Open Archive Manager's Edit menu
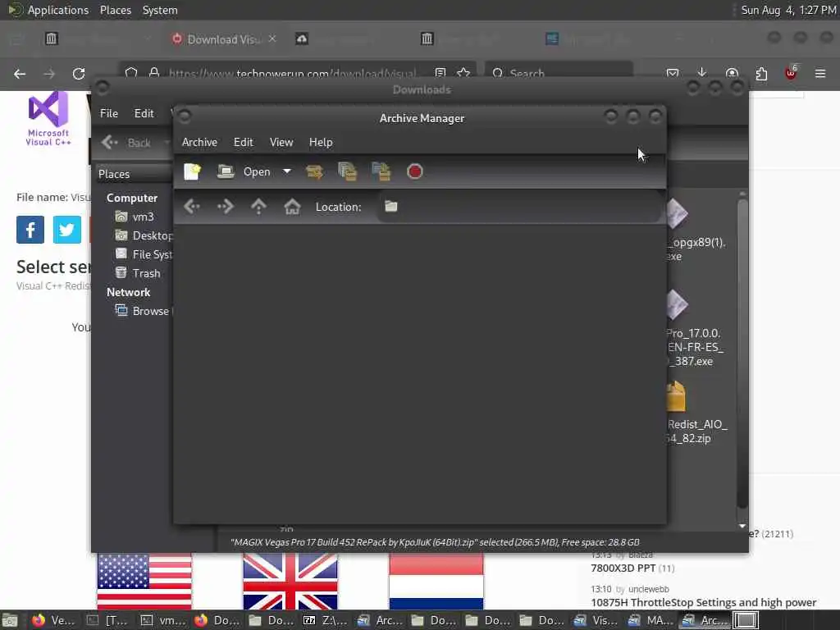 (x=243, y=142)
